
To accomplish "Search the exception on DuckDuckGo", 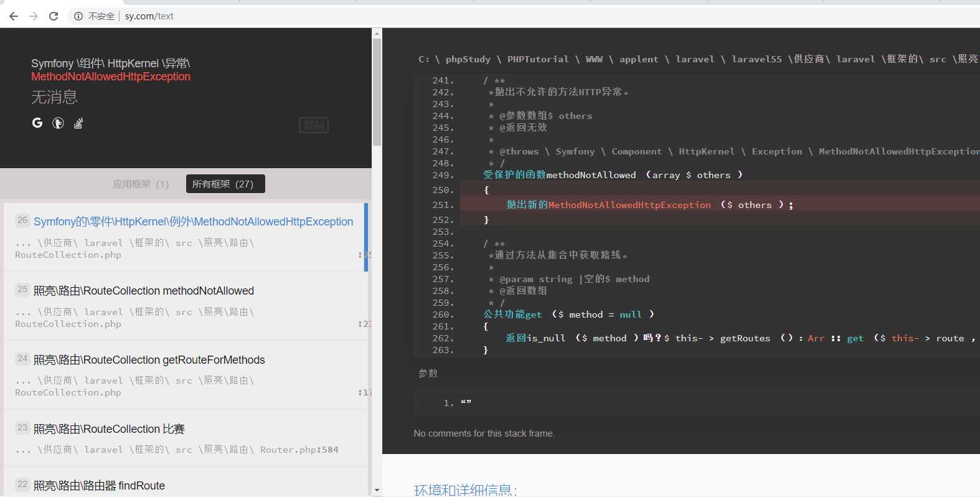I will (58, 123).
